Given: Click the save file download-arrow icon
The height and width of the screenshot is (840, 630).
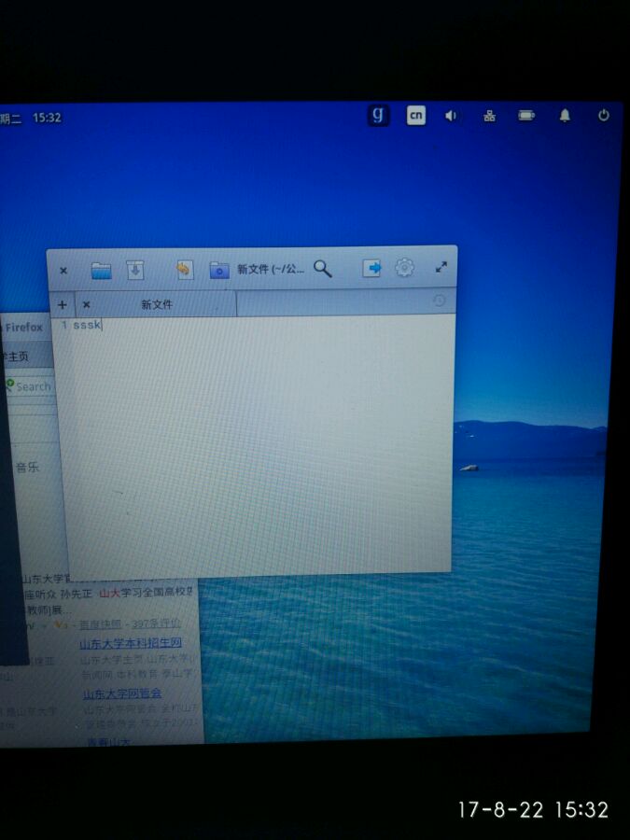Looking at the screenshot, I should tap(135, 270).
